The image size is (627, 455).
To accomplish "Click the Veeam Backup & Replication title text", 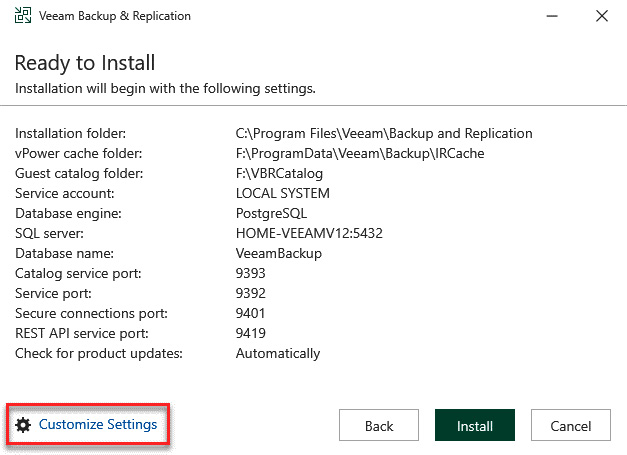I will tap(115, 16).
